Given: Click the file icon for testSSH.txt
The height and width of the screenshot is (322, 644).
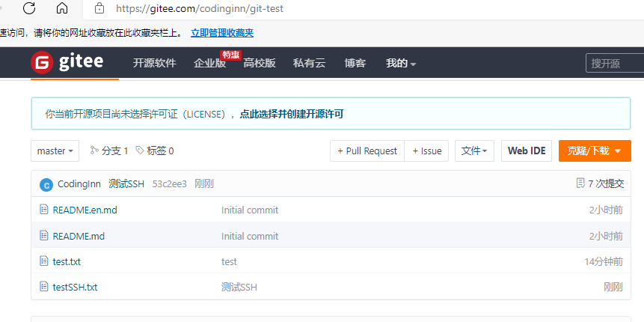Looking at the screenshot, I should [x=44, y=286].
